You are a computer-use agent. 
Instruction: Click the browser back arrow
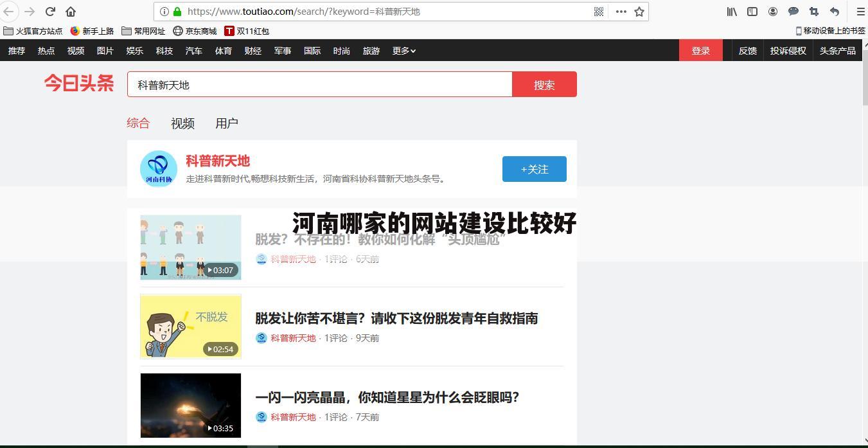coord(8,12)
